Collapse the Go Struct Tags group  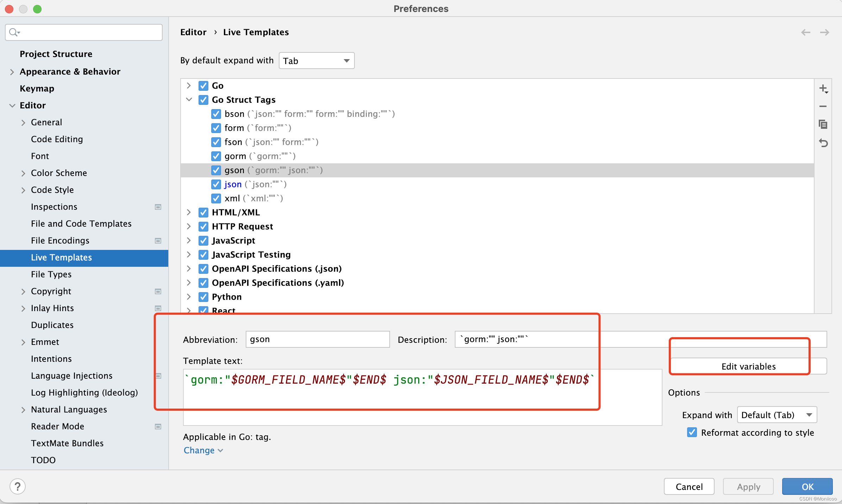pyautogui.click(x=189, y=100)
